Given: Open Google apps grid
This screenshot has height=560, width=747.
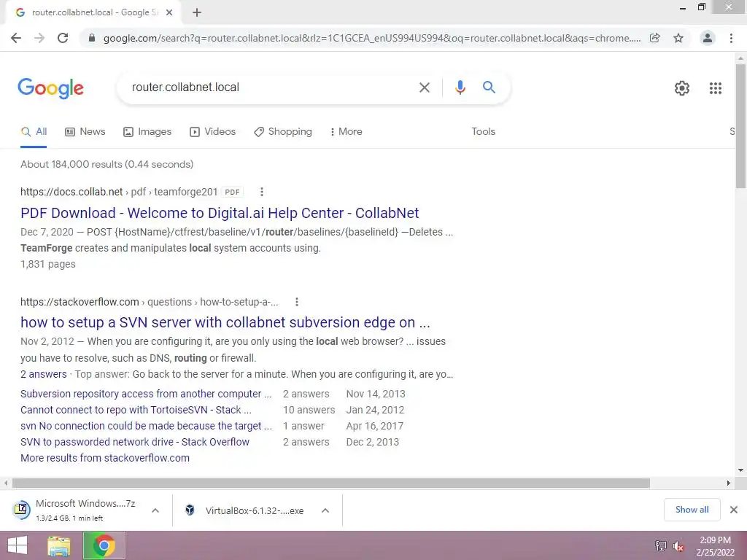Looking at the screenshot, I should 715,88.
